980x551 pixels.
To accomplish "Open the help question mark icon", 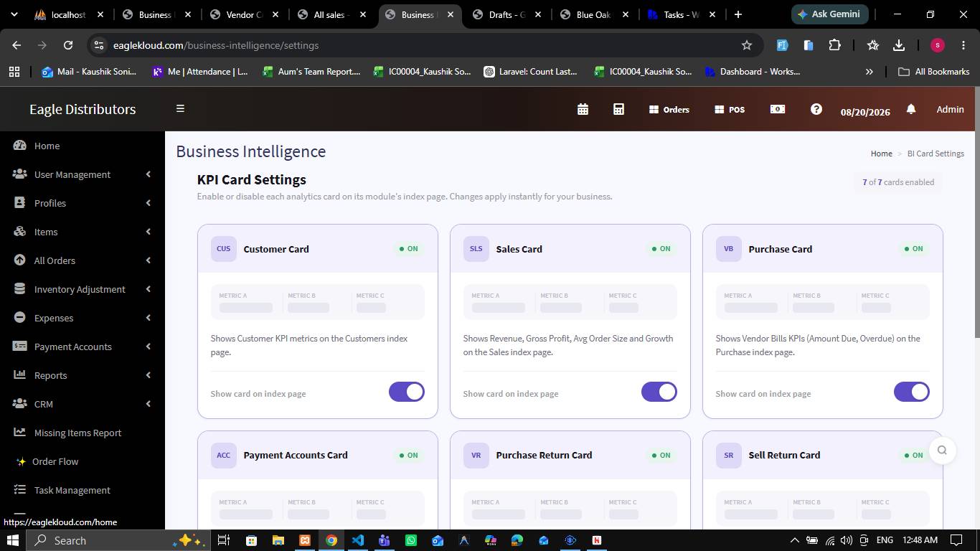I will pyautogui.click(x=816, y=109).
